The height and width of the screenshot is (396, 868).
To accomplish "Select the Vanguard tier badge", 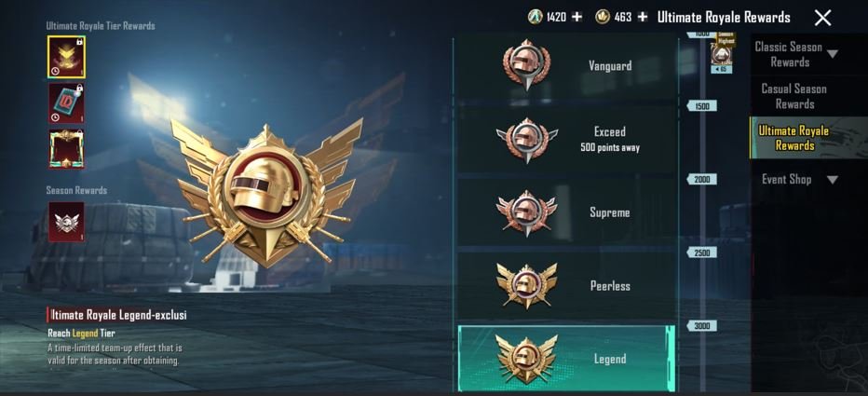I will [526, 65].
